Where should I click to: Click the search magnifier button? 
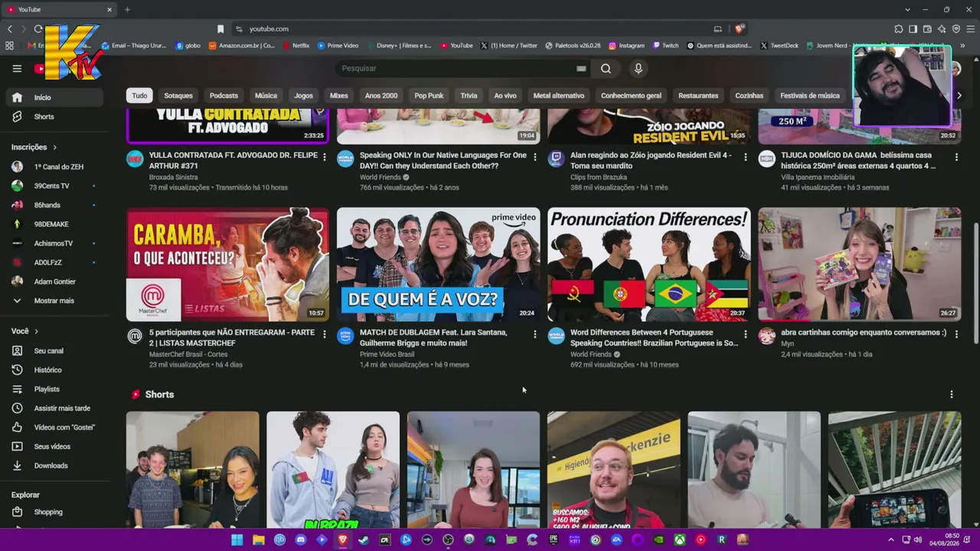606,68
